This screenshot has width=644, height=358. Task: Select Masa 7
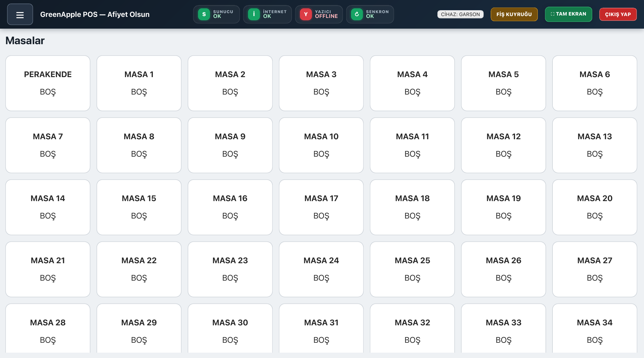[x=48, y=145]
